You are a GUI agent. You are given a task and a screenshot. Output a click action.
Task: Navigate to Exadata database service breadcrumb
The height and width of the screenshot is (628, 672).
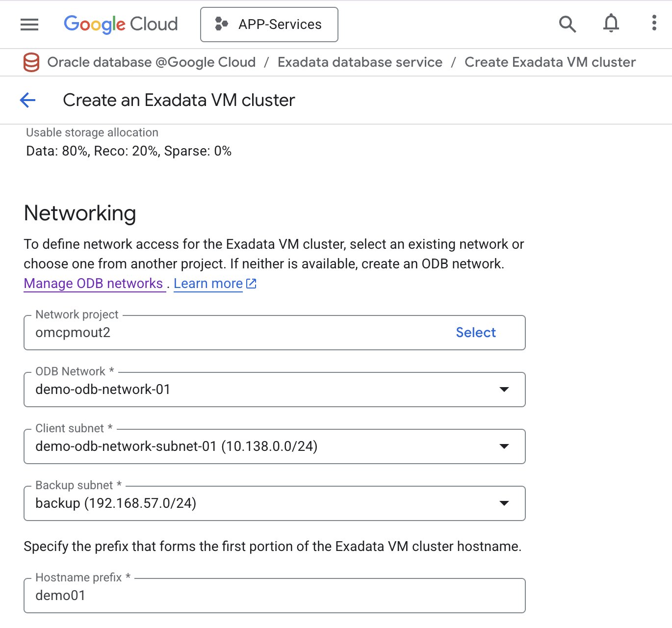pos(360,62)
